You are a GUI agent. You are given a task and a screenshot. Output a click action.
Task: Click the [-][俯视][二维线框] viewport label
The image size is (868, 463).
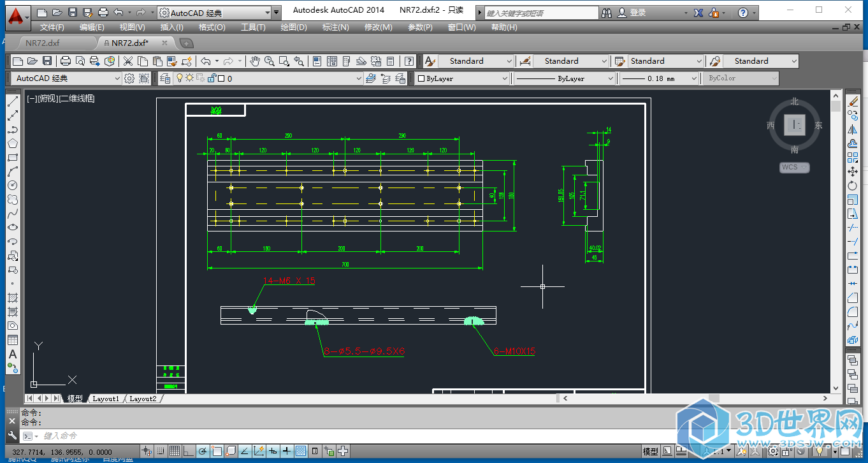point(61,98)
